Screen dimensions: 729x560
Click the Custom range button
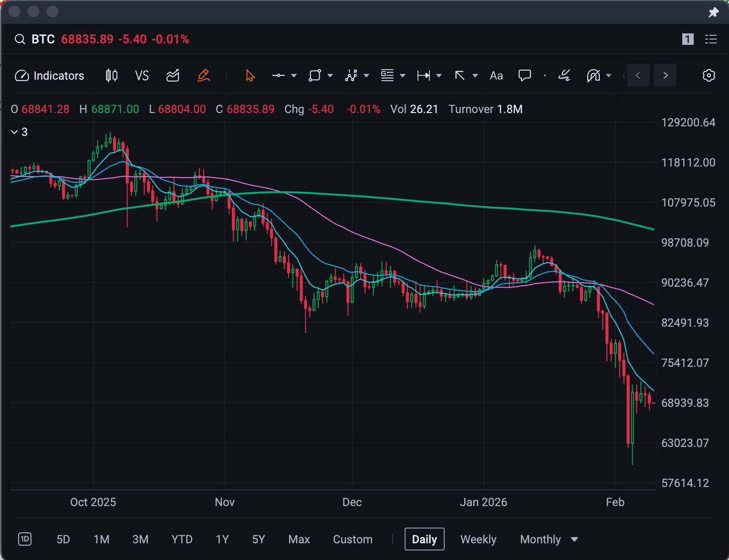pos(353,539)
